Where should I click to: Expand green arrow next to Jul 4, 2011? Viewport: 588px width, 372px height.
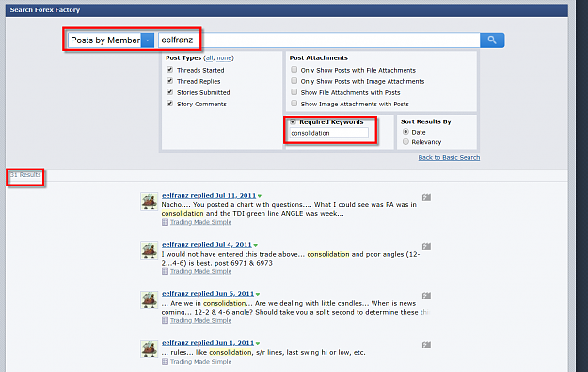[x=255, y=245]
